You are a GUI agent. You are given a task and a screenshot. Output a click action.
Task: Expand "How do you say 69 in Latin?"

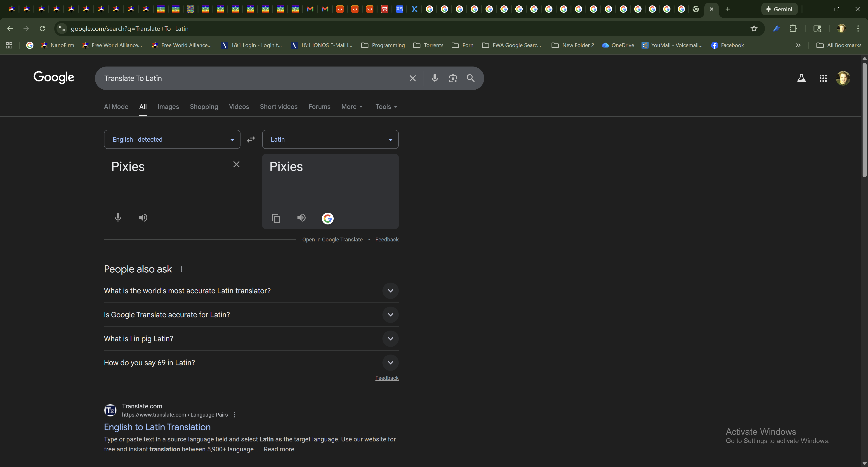390,362
